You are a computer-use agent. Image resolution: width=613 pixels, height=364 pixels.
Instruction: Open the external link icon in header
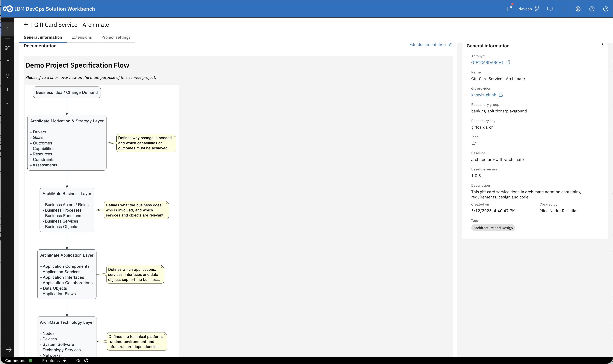click(x=509, y=9)
